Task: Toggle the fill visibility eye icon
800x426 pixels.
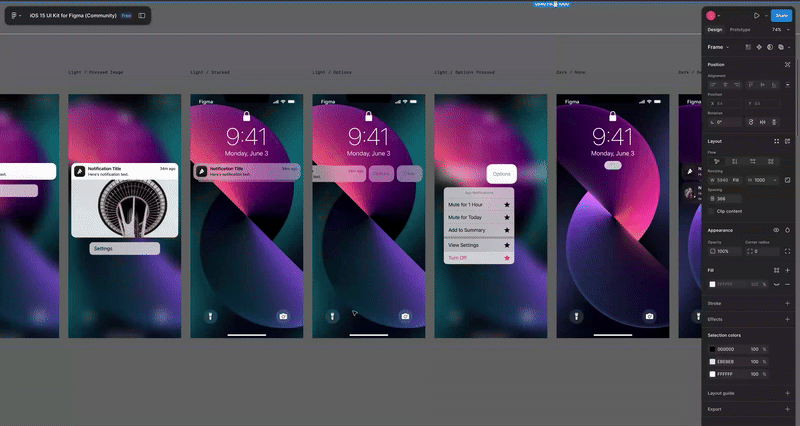Action: point(777,284)
